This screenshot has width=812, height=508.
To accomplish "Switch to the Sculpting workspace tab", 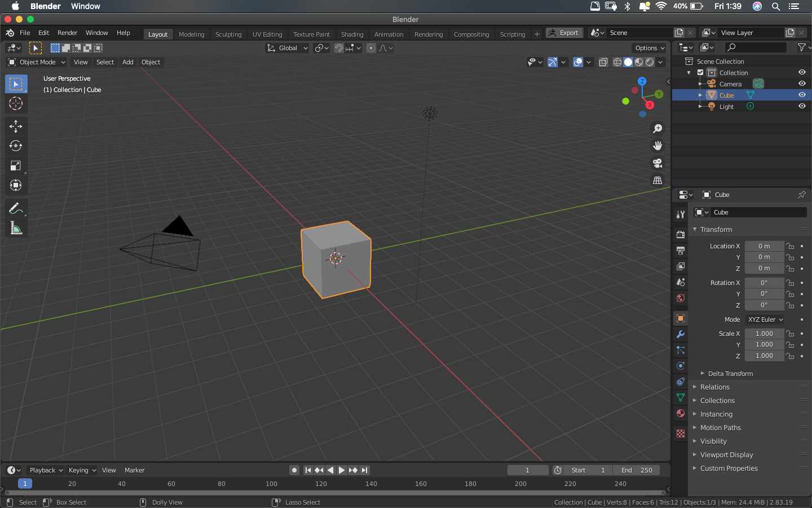I will 228,34.
